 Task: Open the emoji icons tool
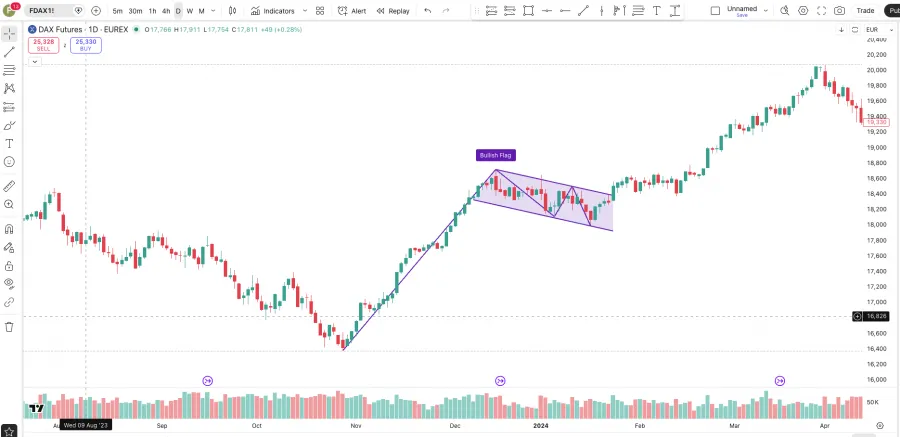tap(9, 161)
